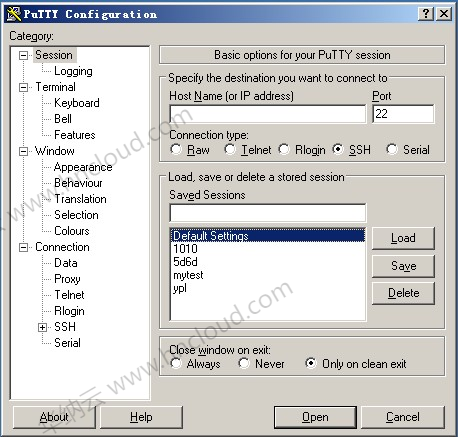
Task: Select Default Settings in sessions list
Action: coord(268,236)
